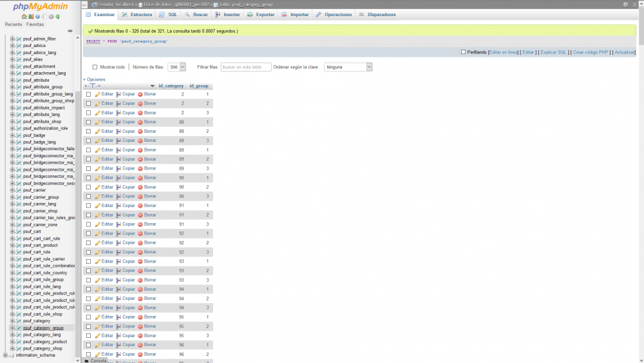
Task: Click copy icon for category 89 group 2
Action: tap(118, 159)
